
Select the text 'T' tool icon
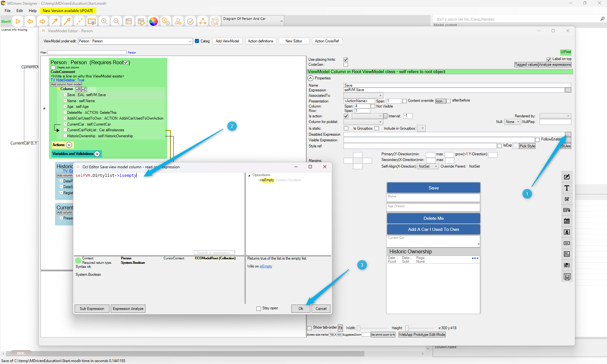pos(567,188)
